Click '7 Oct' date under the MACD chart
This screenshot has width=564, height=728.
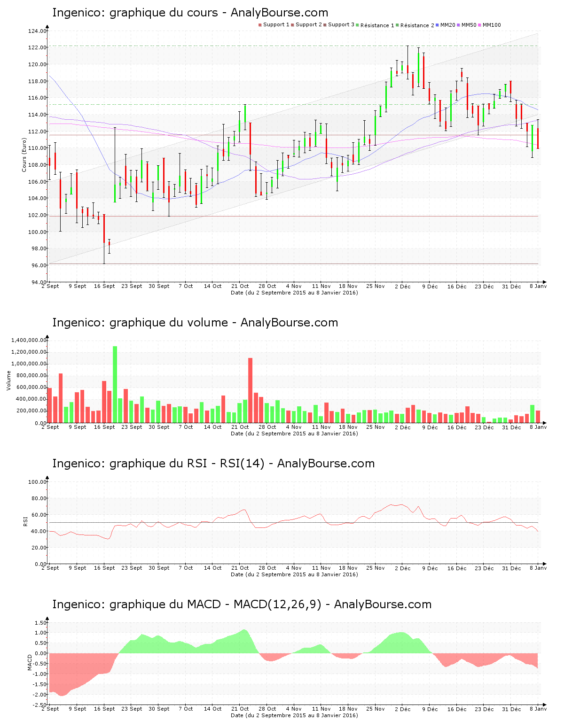tap(186, 709)
